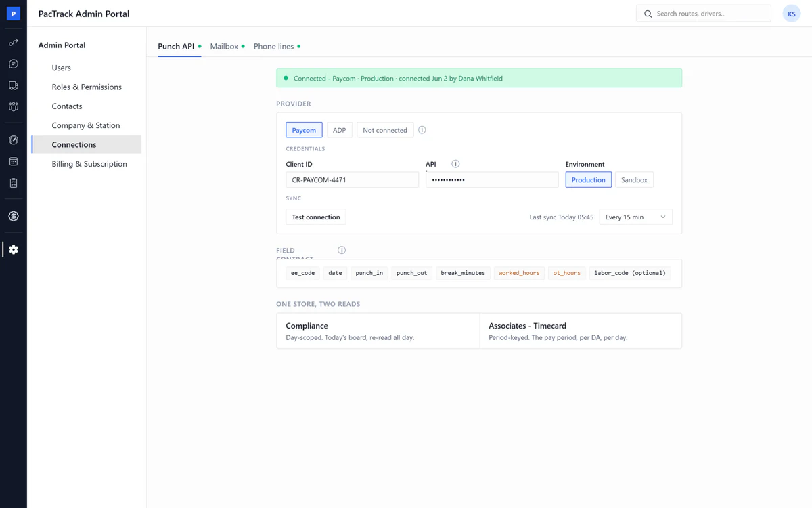This screenshot has width=812, height=508.
Task: Click the Compliance read card
Action: pos(378,331)
